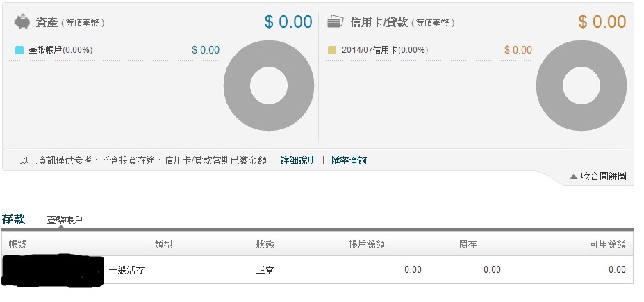644x302 pixels.
Task: Open the 詳細說明 link
Action: 298,160
